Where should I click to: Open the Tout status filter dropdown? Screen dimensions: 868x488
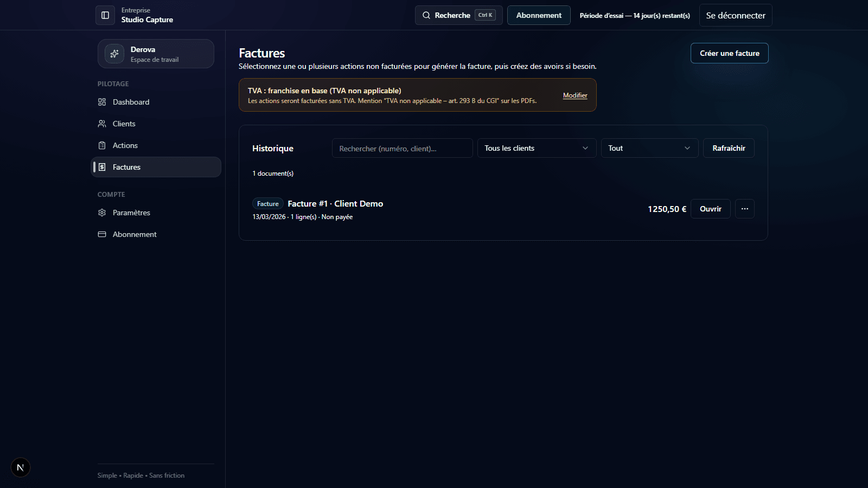(650, 148)
